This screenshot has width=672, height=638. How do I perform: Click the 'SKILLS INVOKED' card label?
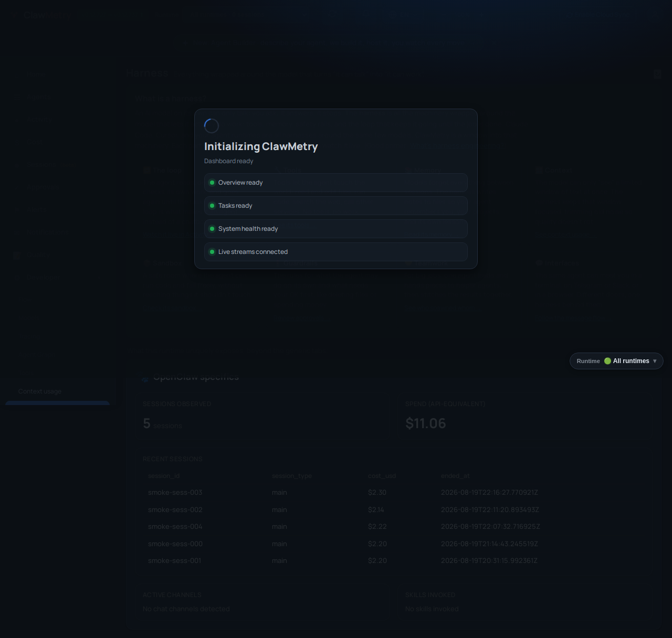[x=430, y=595]
